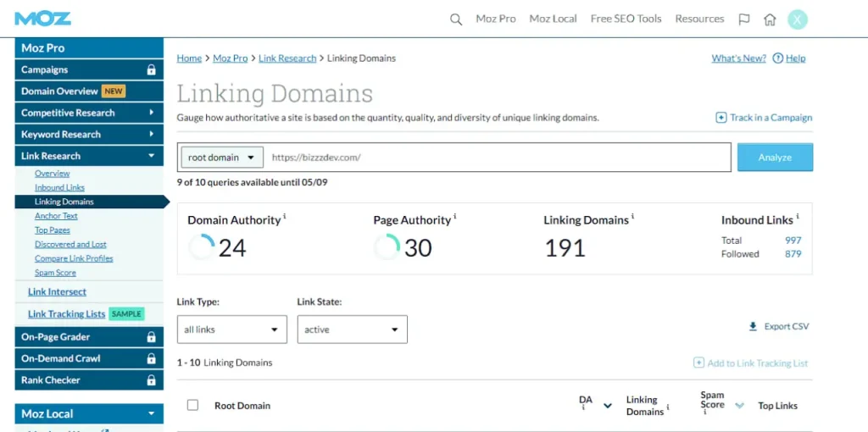
Task: Click the Top Links column header
Action: pos(778,406)
